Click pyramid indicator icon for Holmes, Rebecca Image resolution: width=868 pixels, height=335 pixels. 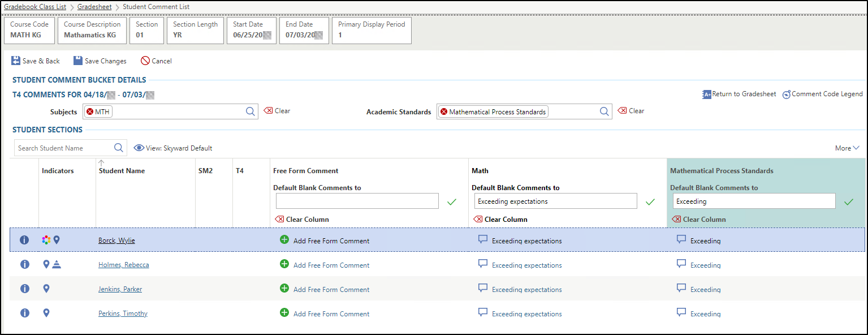coord(57,264)
